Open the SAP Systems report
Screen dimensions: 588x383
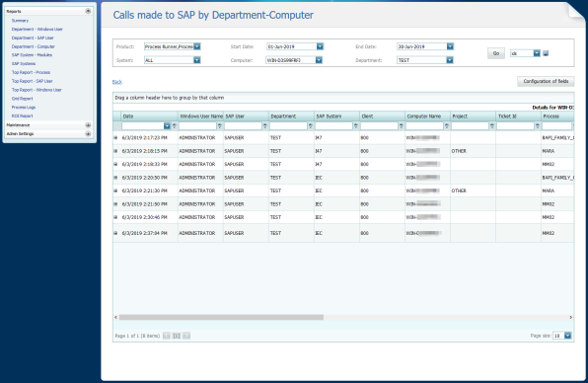pos(24,64)
